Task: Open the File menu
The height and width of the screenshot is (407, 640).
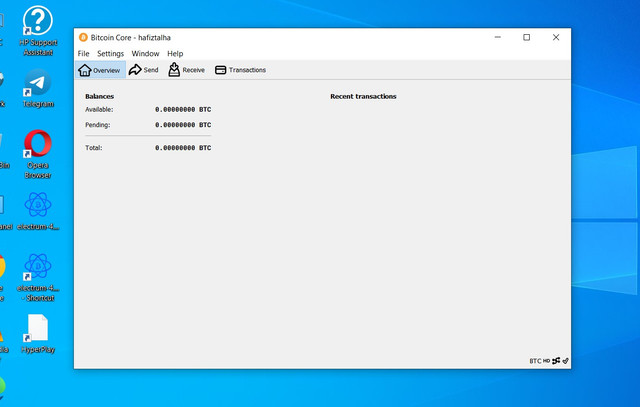Action: pyautogui.click(x=83, y=53)
